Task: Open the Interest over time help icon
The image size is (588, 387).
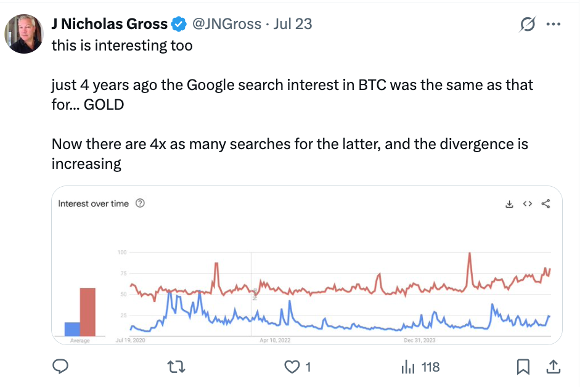Action: click(x=140, y=204)
